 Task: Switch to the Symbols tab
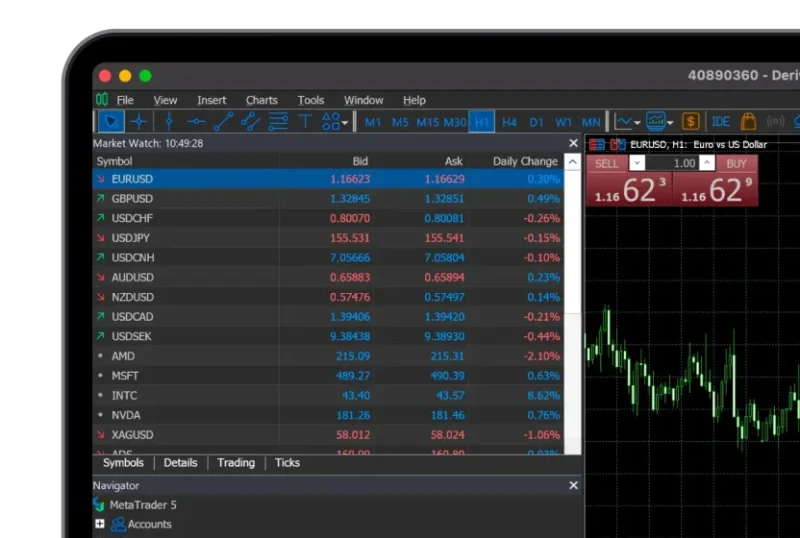click(x=123, y=463)
